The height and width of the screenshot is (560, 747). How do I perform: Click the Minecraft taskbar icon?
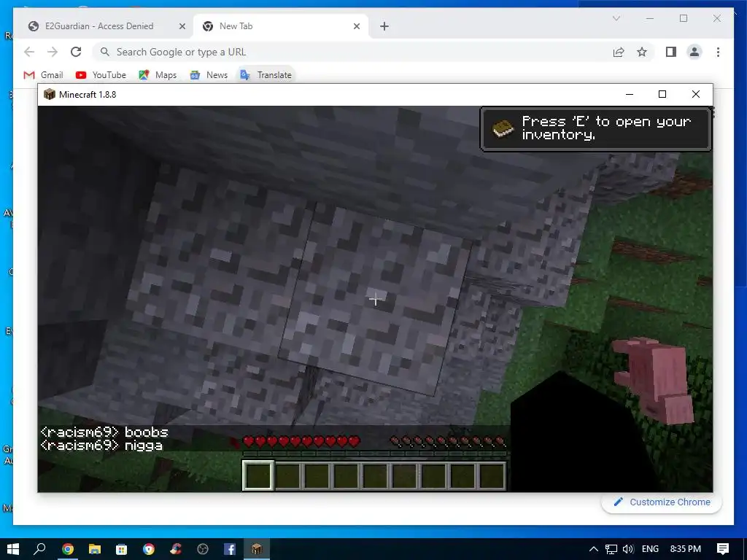pyautogui.click(x=257, y=549)
